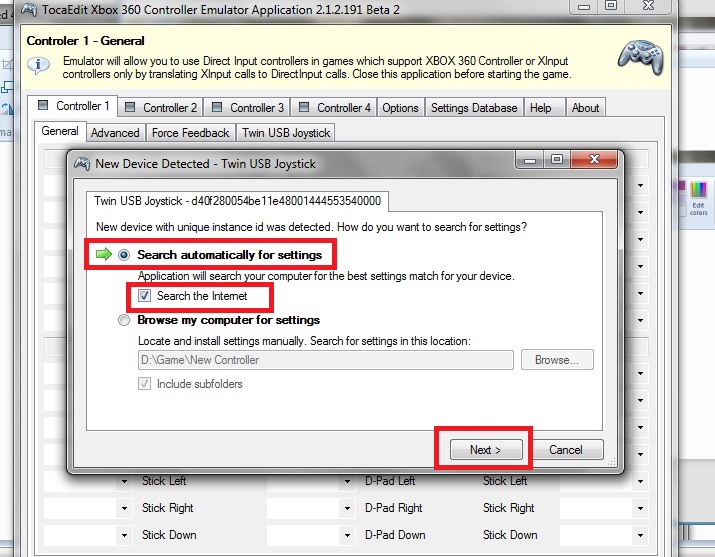Cancel the New Device Detected dialog
715x557 pixels.
pyautogui.click(x=565, y=449)
